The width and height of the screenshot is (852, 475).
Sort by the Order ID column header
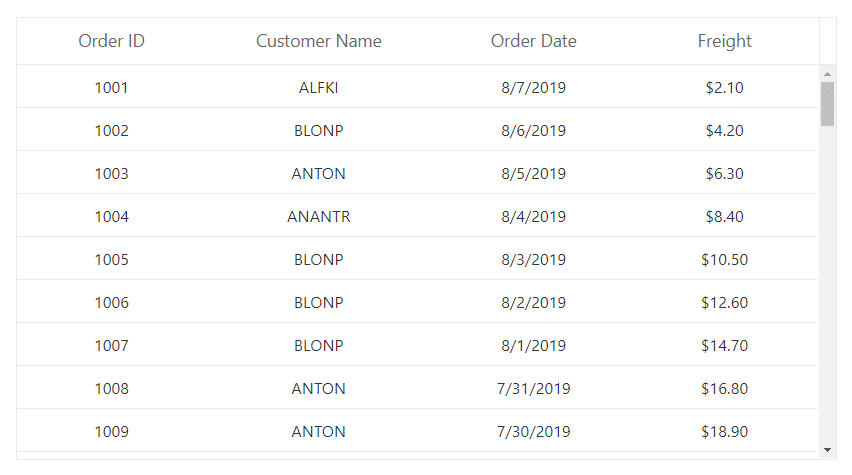(112, 41)
